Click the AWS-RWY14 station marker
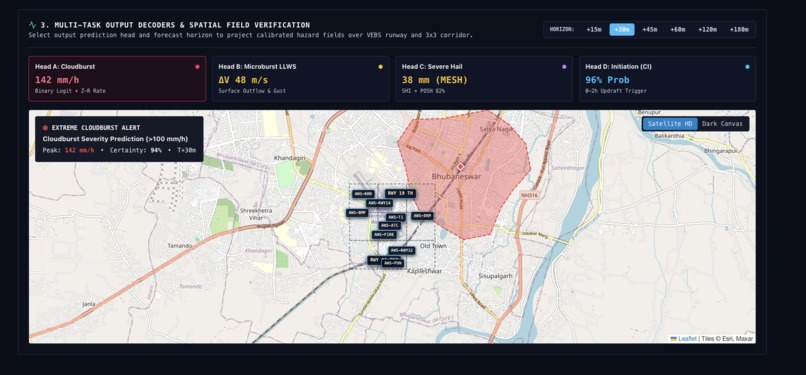The width and height of the screenshot is (806, 375). [380, 203]
